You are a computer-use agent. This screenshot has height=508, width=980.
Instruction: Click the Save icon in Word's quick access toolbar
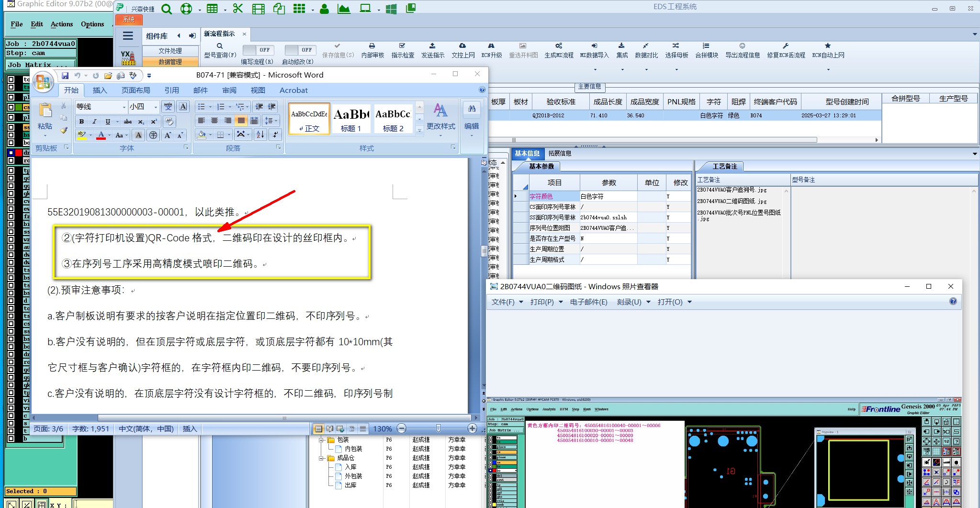(x=65, y=76)
